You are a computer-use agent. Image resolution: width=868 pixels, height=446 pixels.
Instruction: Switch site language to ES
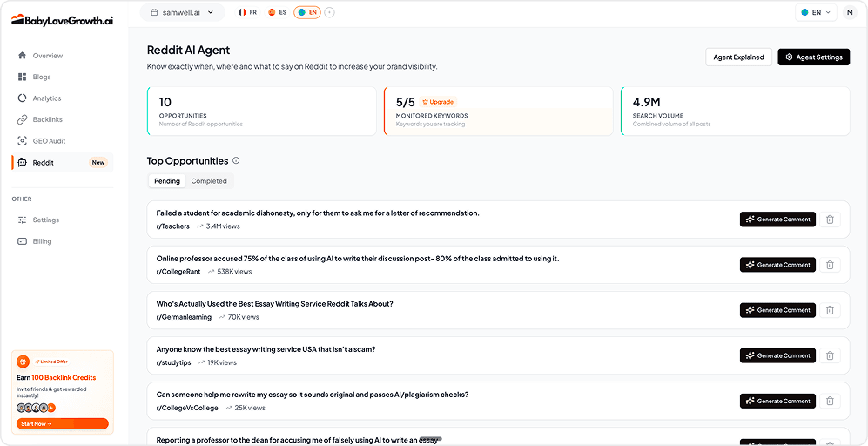277,12
